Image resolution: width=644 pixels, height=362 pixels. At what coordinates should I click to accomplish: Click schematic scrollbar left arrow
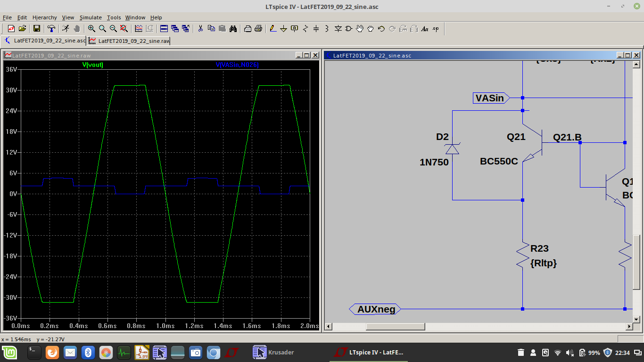[329, 326]
